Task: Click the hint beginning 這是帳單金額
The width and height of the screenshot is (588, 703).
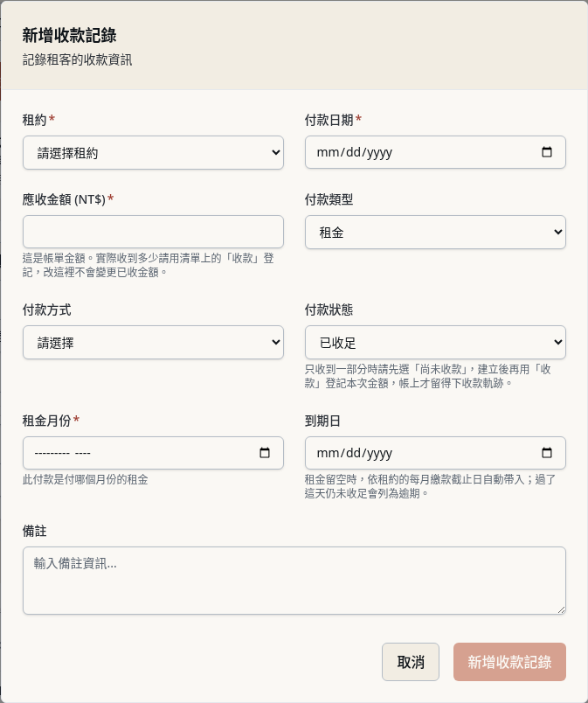Action: click(149, 265)
